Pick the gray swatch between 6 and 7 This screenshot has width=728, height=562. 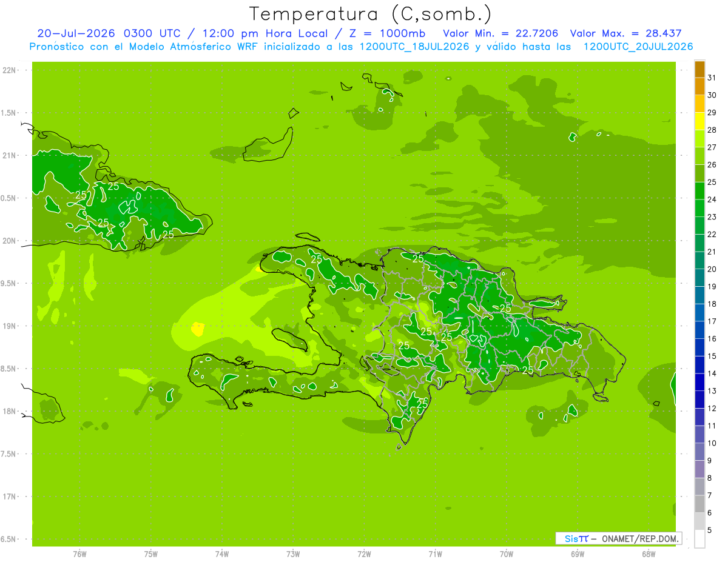point(699,504)
